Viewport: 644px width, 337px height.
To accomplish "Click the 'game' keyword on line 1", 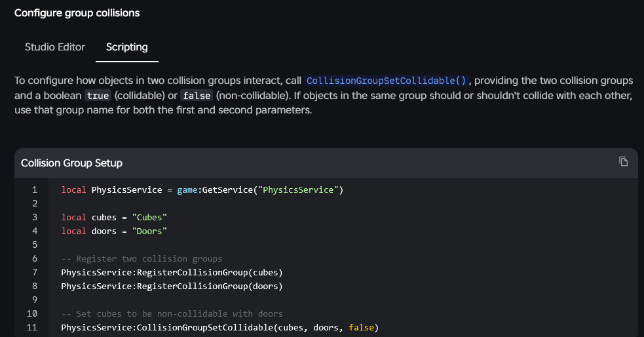I will click(x=187, y=190).
